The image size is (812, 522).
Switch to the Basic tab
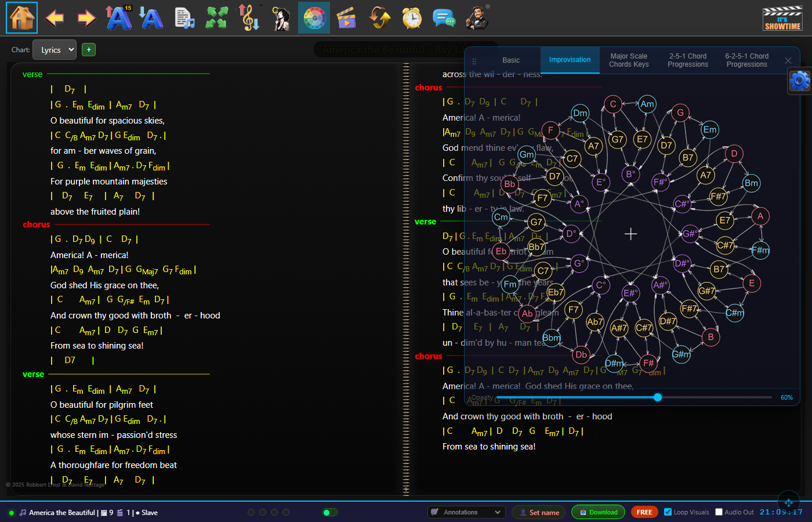point(511,60)
